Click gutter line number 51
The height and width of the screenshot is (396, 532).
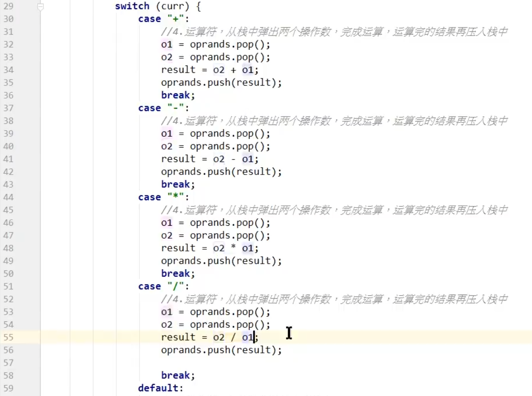(x=9, y=287)
